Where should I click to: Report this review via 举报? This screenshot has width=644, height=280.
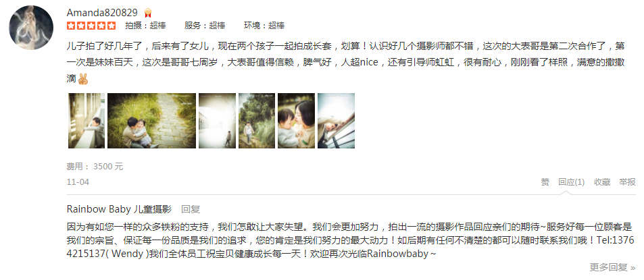(x=627, y=182)
